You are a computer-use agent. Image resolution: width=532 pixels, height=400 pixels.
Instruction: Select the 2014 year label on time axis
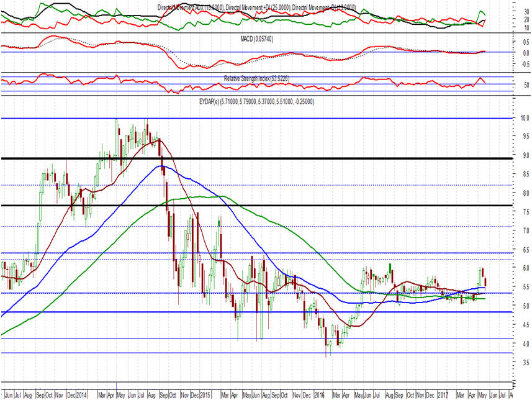point(82,395)
